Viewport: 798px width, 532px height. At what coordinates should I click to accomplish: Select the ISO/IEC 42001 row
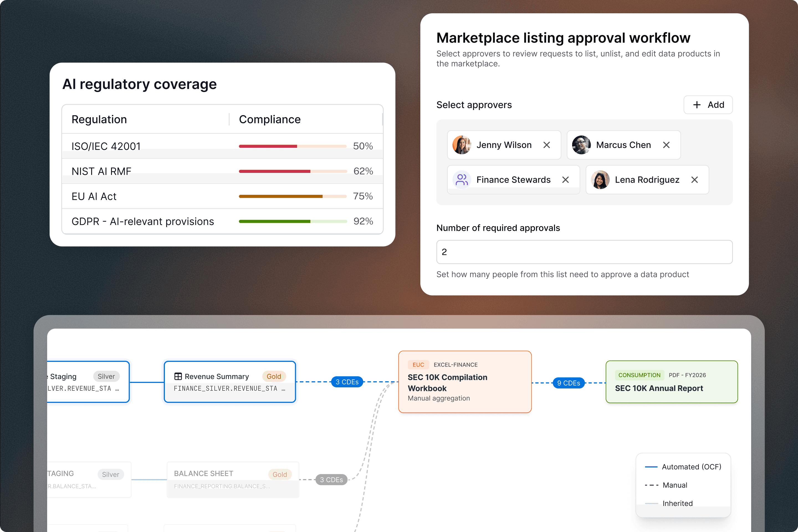[222, 146]
